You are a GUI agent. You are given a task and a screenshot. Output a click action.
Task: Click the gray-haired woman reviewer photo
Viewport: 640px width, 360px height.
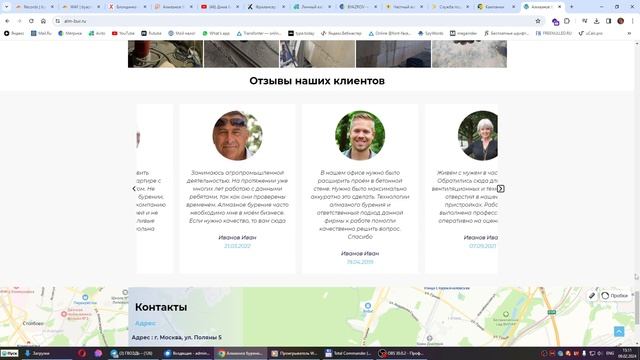tap(478, 135)
